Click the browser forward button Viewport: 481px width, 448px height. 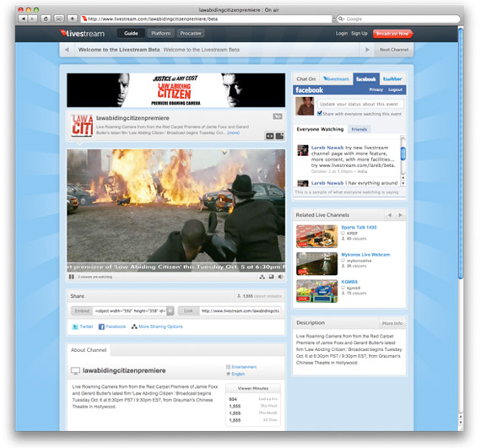pos(33,19)
